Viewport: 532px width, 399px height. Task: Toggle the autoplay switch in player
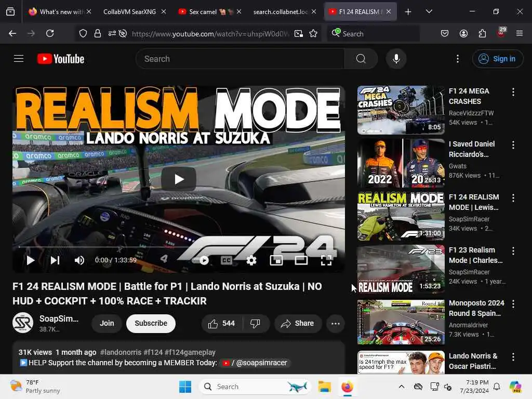(x=201, y=260)
